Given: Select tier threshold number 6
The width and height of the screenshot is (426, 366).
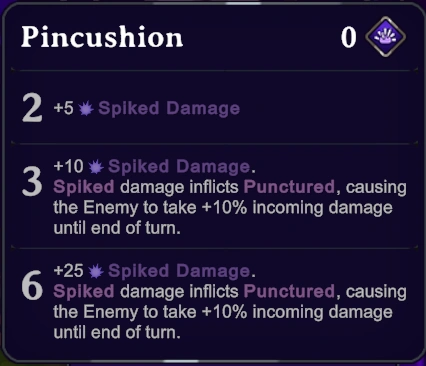Looking at the screenshot, I should tap(32, 286).
